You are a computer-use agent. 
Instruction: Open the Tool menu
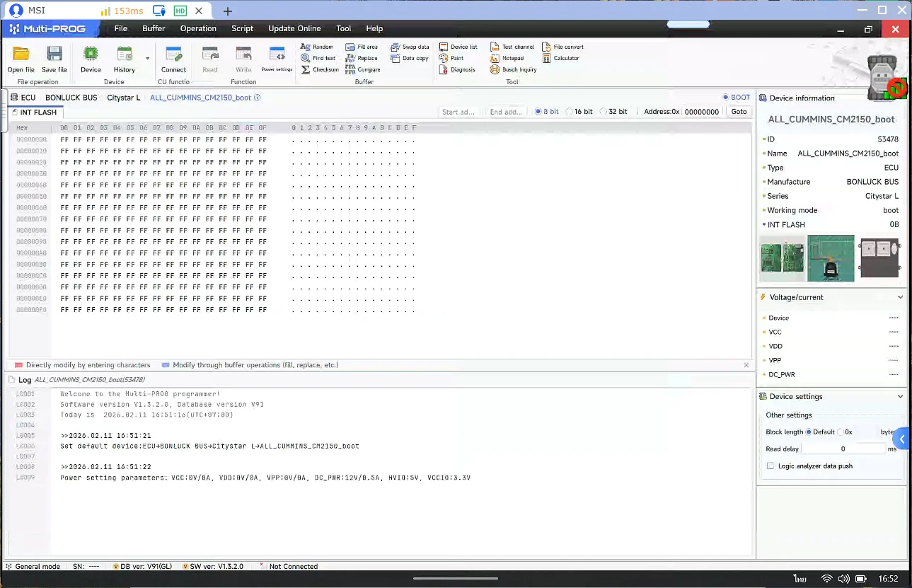pos(344,28)
